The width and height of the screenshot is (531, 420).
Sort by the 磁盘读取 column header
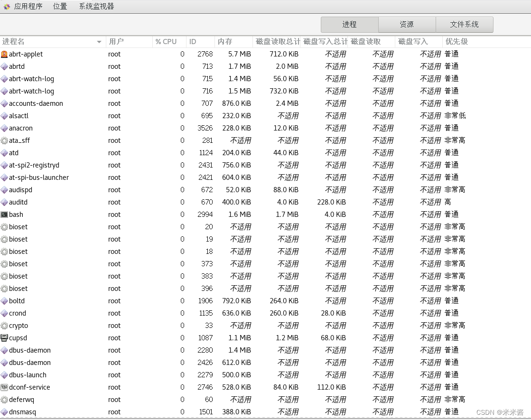pos(371,42)
